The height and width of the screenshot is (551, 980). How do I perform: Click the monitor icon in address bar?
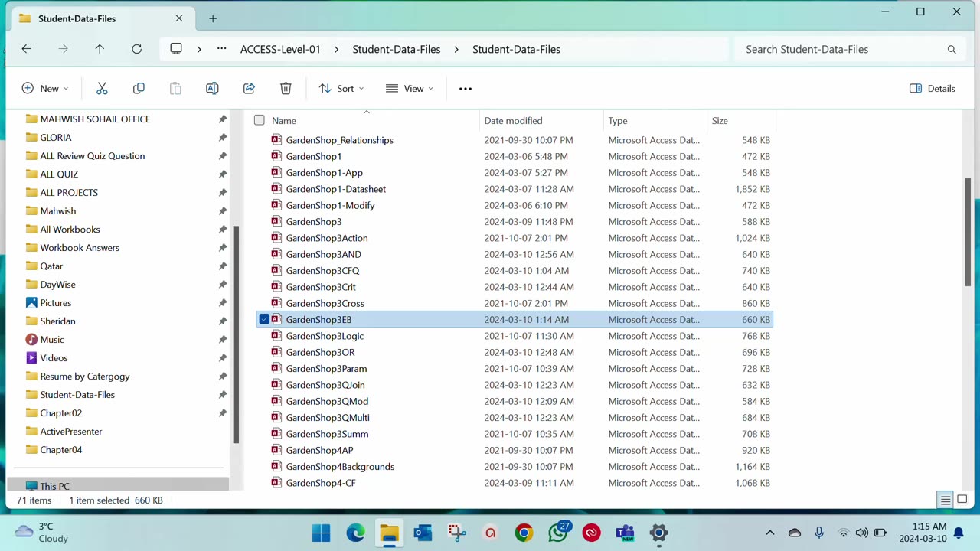pos(176,49)
